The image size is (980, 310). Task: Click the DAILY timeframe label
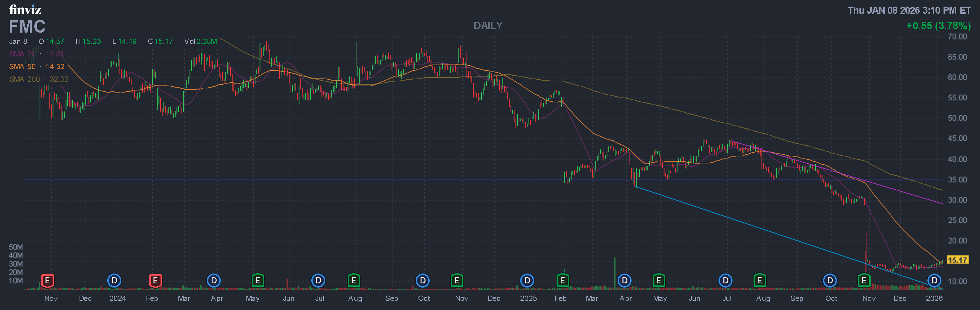point(488,26)
